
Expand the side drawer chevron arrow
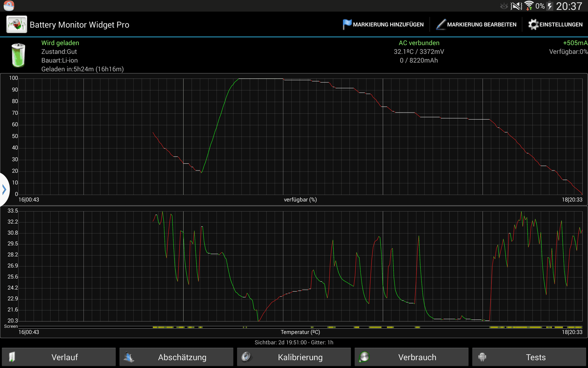tap(4, 190)
